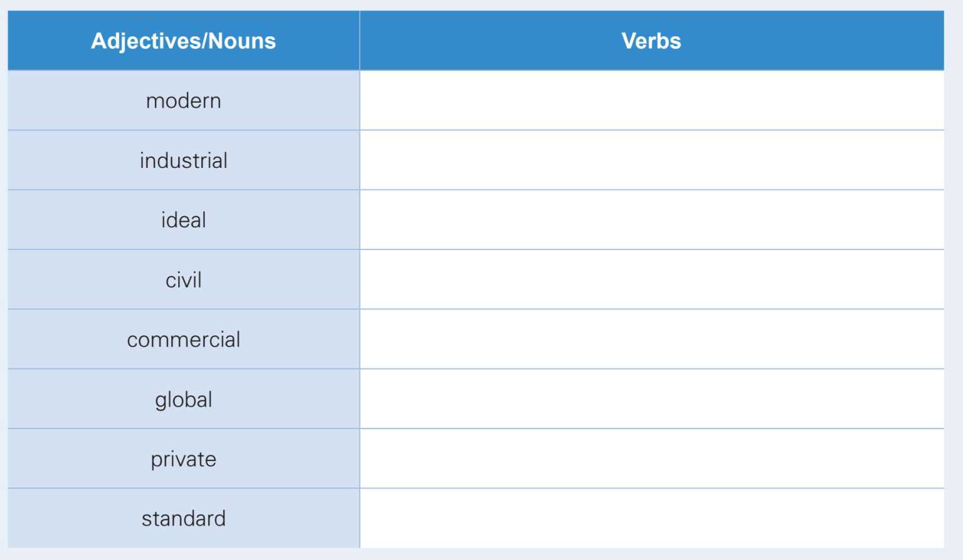Select the blank Verbs cell for civil
Image resolution: width=963 pixels, height=560 pixels.
coord(651,280)
